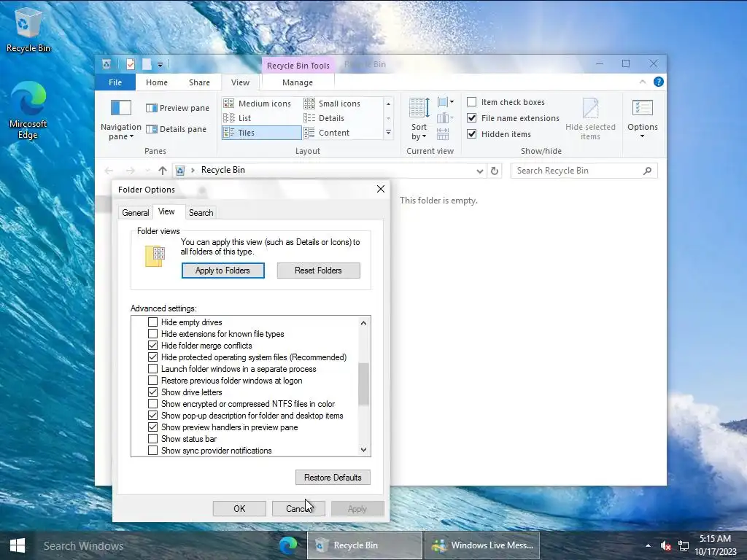Click the search magnifier icon
This screenshot has height=560, width=747.
coord(647,171)
